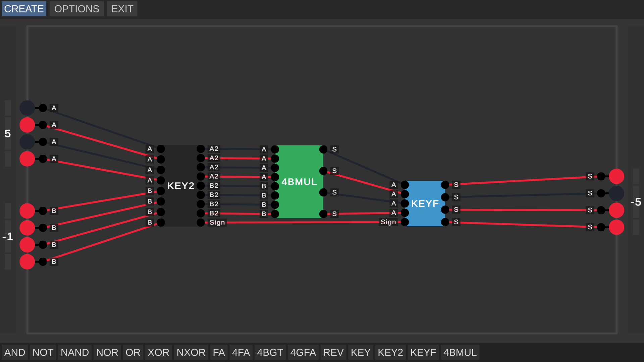The height and width of the screenshot is (362, 644).
Task: Open the CREATE menu
Action: tap(24, 9)
